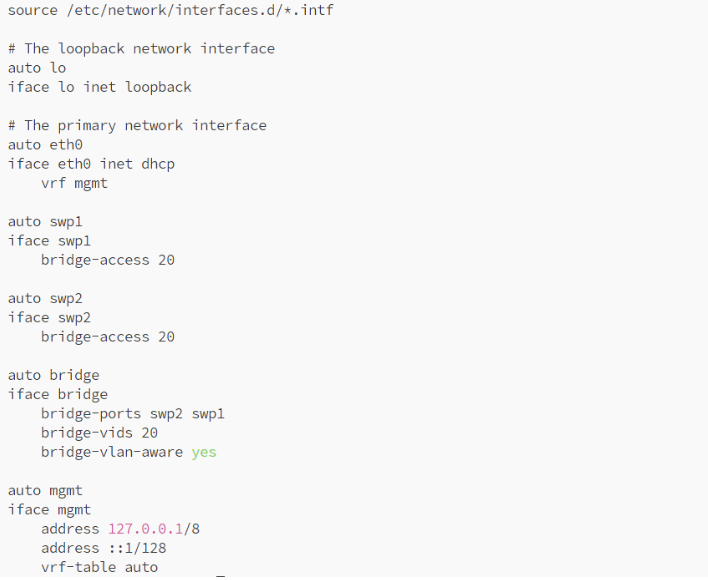
Task: Click bridge-access 20 under iface swp2
Action: pos(108,337)
